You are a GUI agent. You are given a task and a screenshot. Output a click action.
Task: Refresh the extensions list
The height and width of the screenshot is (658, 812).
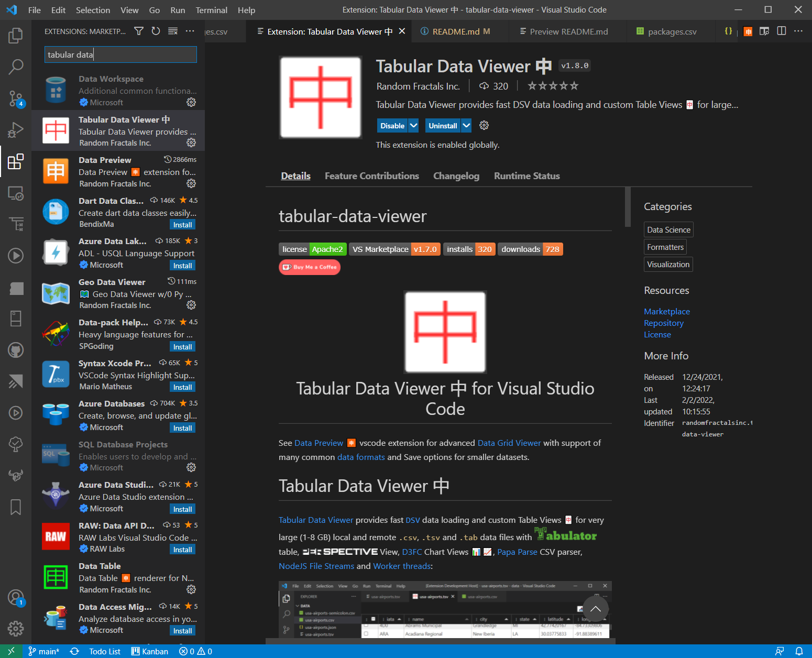(x=156, y=31)
